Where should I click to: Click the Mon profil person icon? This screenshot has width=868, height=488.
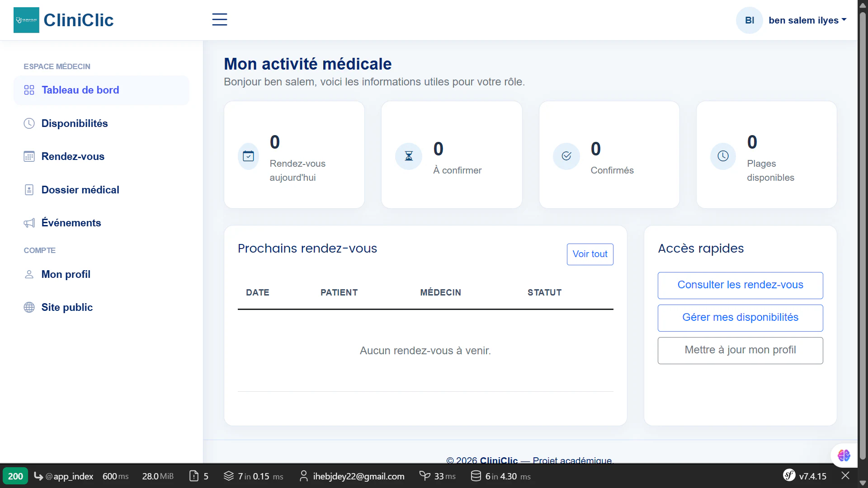(x=29, y=274)
